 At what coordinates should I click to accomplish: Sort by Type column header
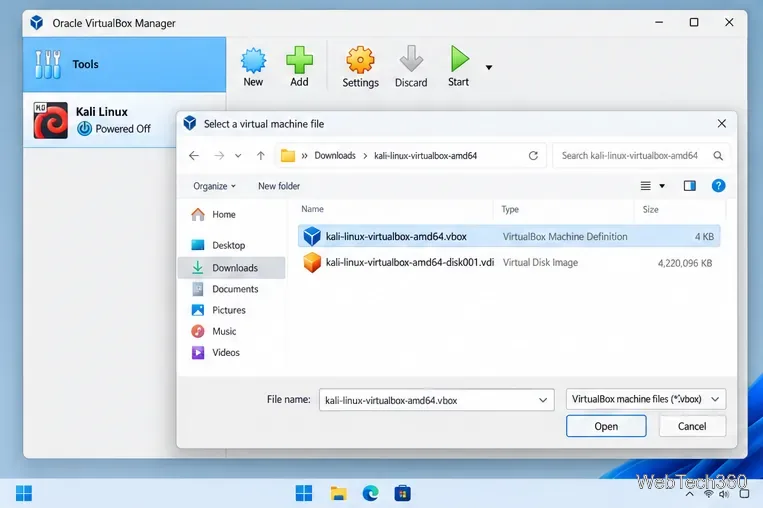(510, 209)
